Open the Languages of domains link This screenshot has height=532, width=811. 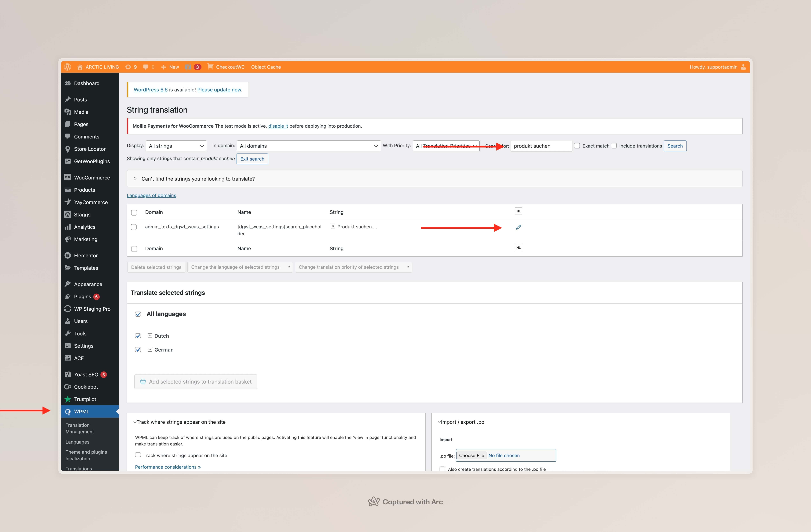tap(151, 195)
